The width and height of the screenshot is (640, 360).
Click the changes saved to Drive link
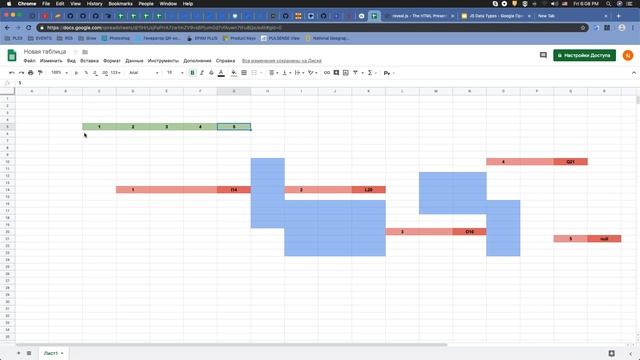(282, 61)
